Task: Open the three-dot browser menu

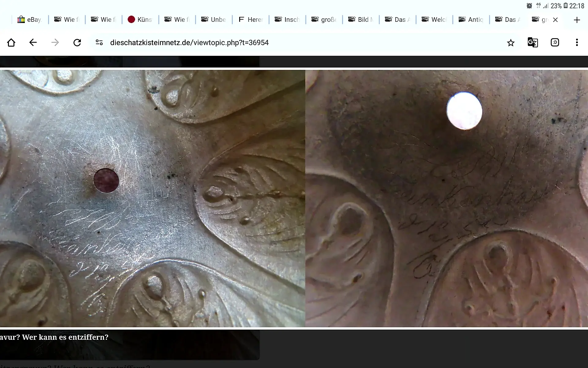Action: [x=577, y=43]
